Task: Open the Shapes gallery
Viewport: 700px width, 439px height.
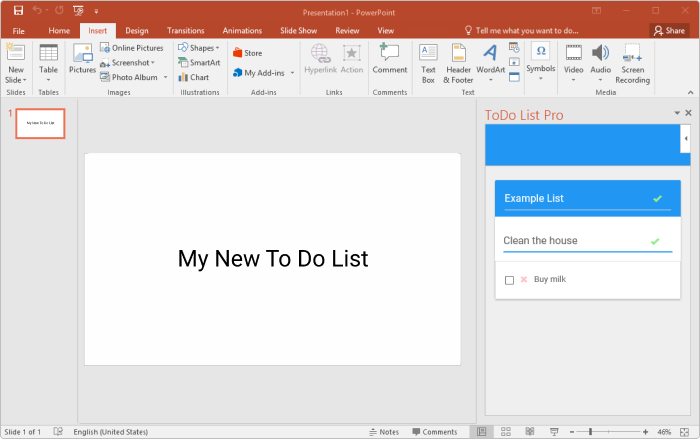Action: (199, 48)
